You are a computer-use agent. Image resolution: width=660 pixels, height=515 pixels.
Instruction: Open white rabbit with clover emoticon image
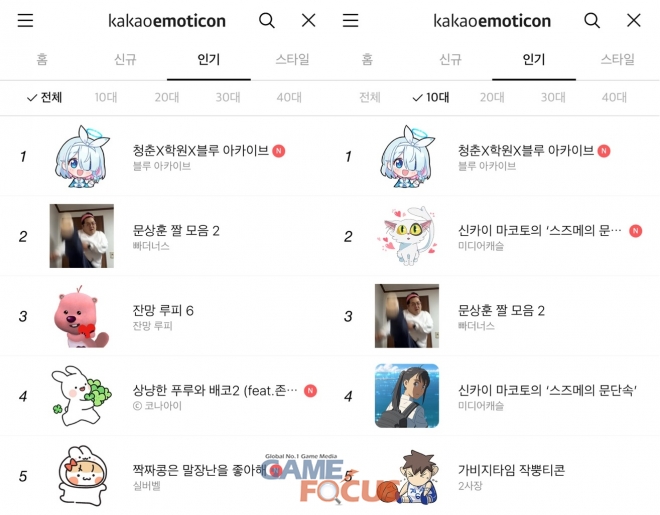click(81, 396)
